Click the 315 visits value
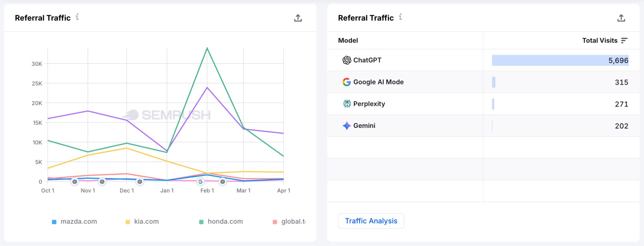 click(622, 83)
